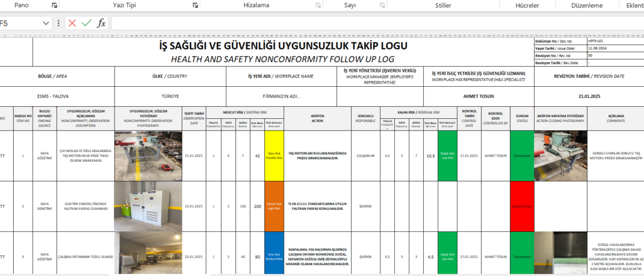Select the yellow Possible Risk cell
The image size is (644, 276).
(x=274, y=156)
